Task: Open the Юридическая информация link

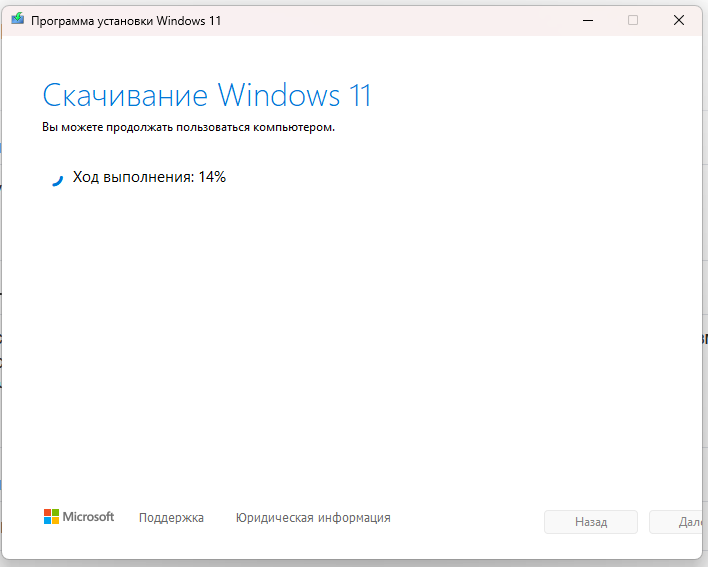Action: point(313,517)
